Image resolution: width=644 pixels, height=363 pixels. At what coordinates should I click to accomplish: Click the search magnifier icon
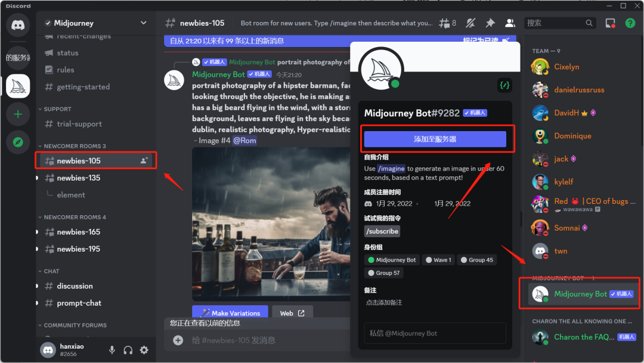pyautogui.click(x=589, y=23)
